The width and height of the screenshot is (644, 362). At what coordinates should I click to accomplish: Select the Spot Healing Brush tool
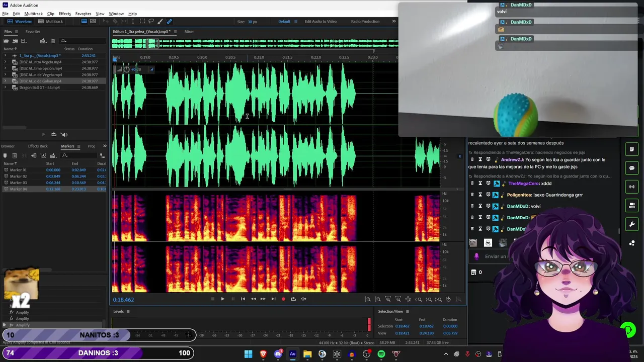pyautogui.click(x=169, y=22)
